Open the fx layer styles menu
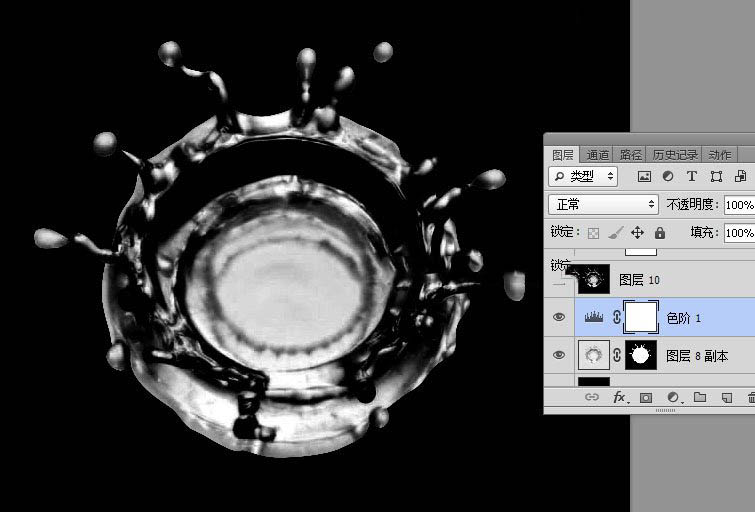 pos(619,398)
